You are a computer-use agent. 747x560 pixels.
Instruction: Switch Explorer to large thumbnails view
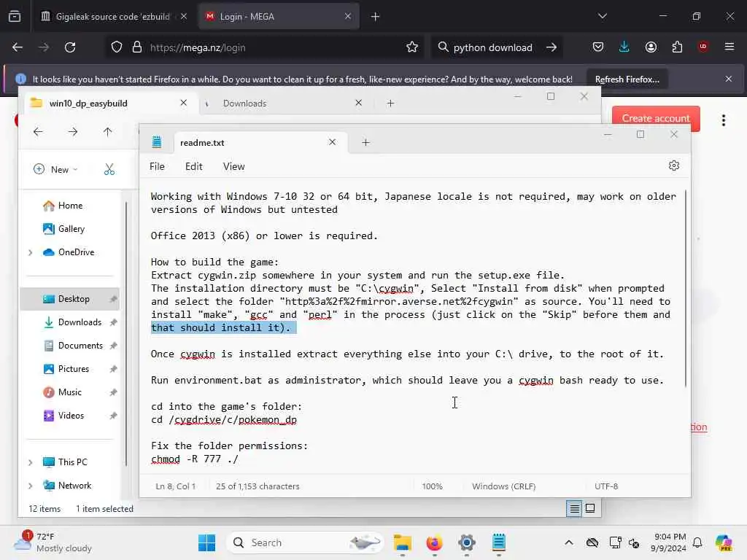coord(589,508)
